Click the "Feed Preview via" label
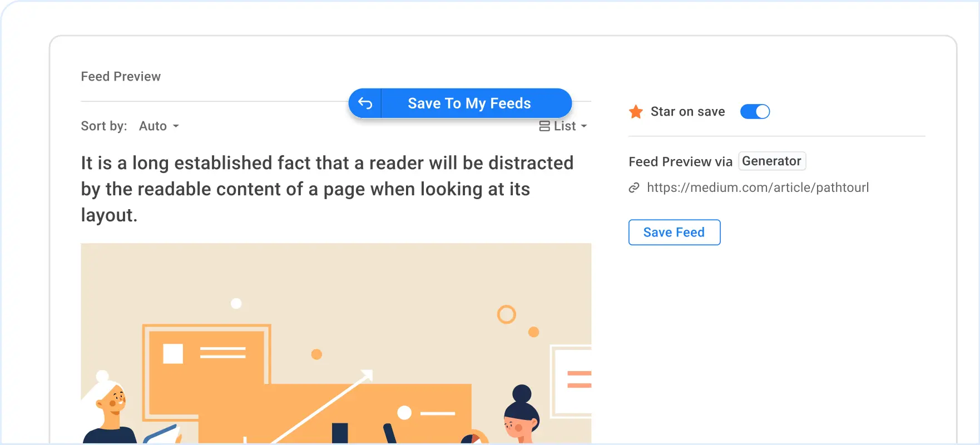Screen dimensions: 980x445 point(680,162)
